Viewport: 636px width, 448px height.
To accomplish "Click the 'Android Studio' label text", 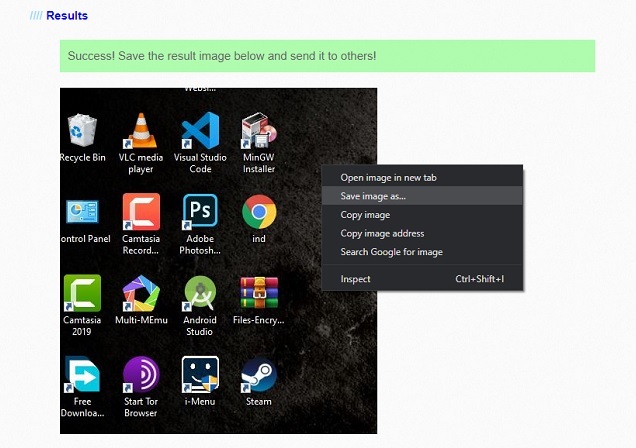I will 200,326.
